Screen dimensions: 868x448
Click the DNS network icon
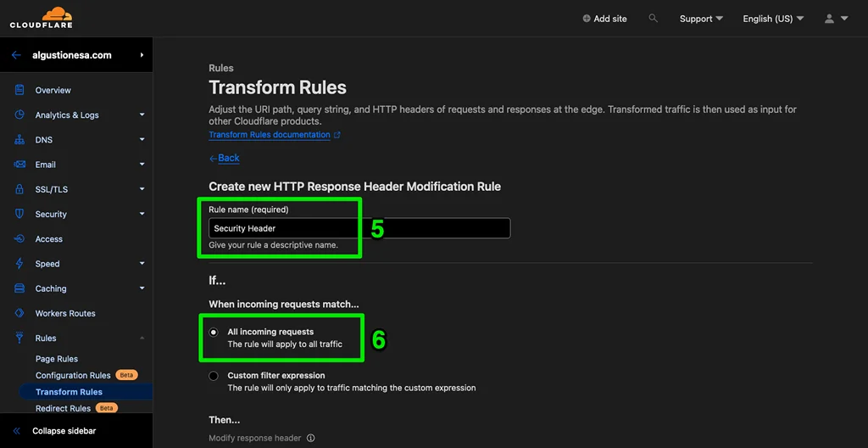tap(19, 140)
